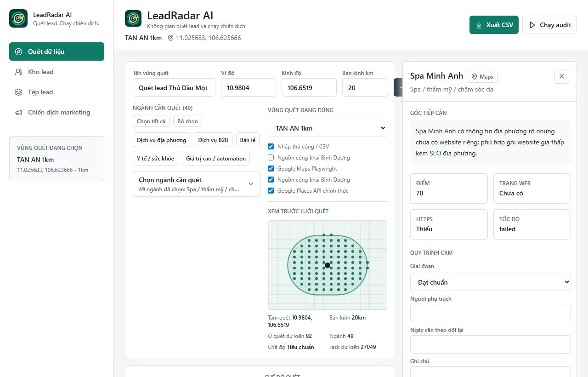
Task: Click the Người phụ trách input field
Action: (x=491, y=313)
